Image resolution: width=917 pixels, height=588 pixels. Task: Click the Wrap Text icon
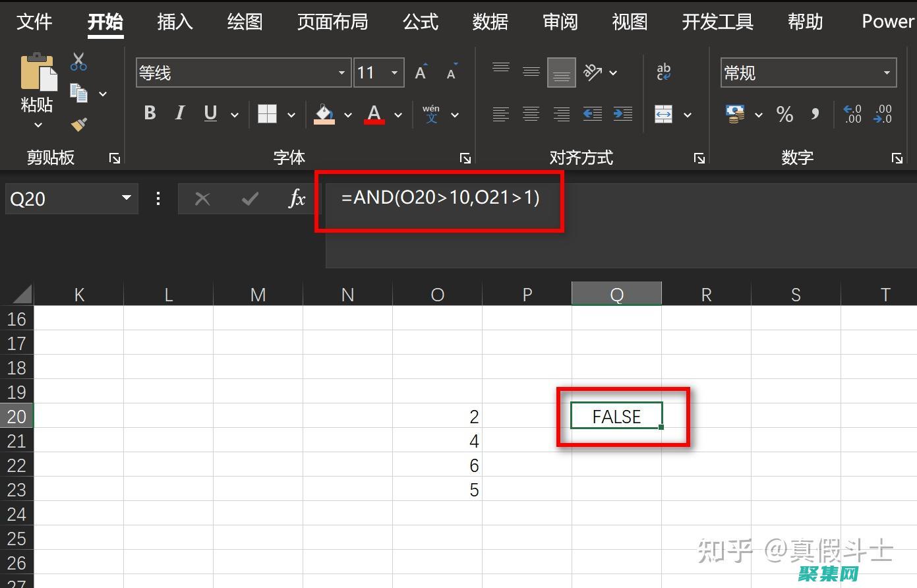coord(663,72)
